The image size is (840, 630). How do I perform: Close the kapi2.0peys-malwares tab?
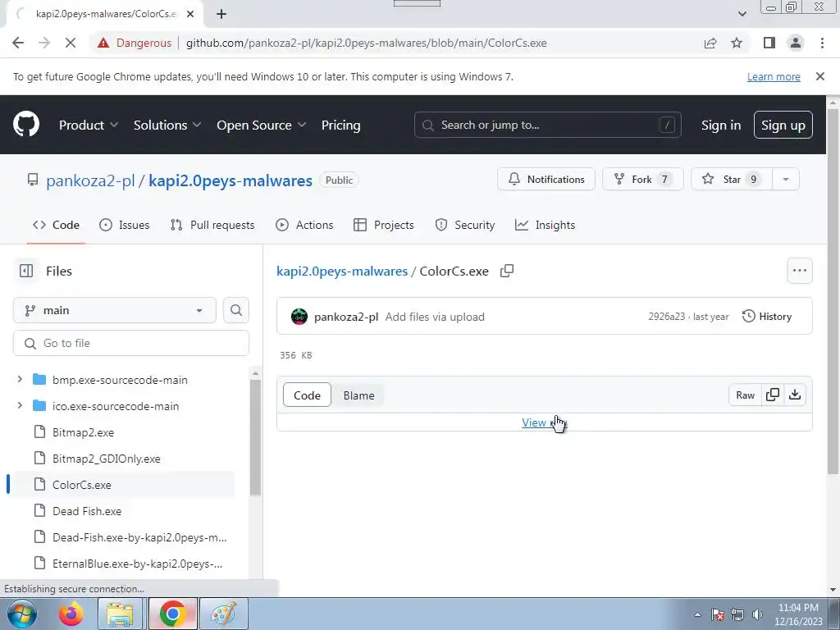190,14
